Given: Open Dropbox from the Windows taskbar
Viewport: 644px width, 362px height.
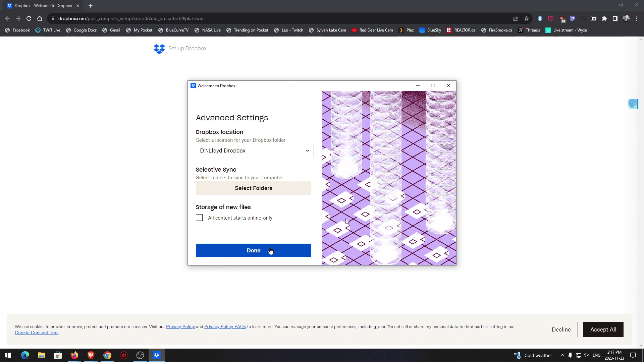Looking at the screenshot, I should (x=157, y=355).
